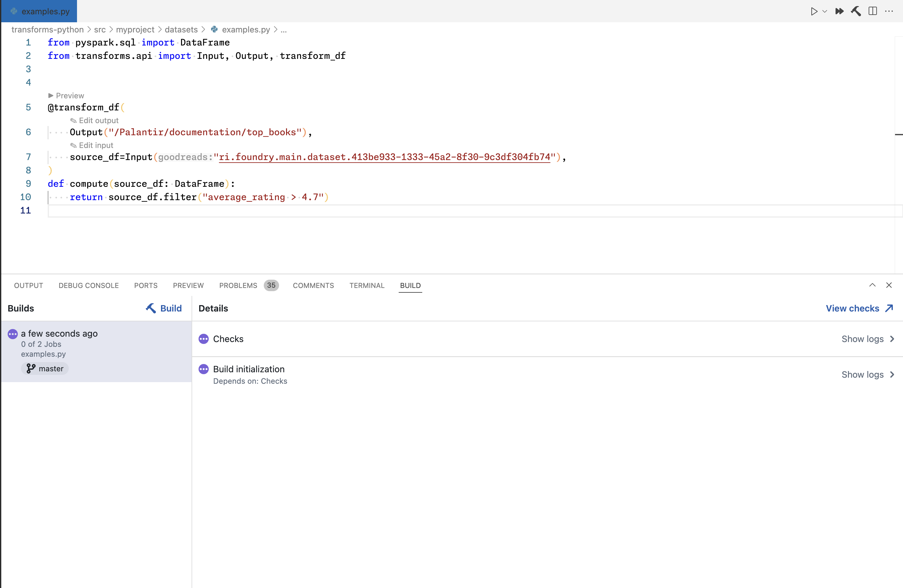This screenshot has width=903, height=588.
Task: Click the Checks job status icon
Action: tap(204, 339)
